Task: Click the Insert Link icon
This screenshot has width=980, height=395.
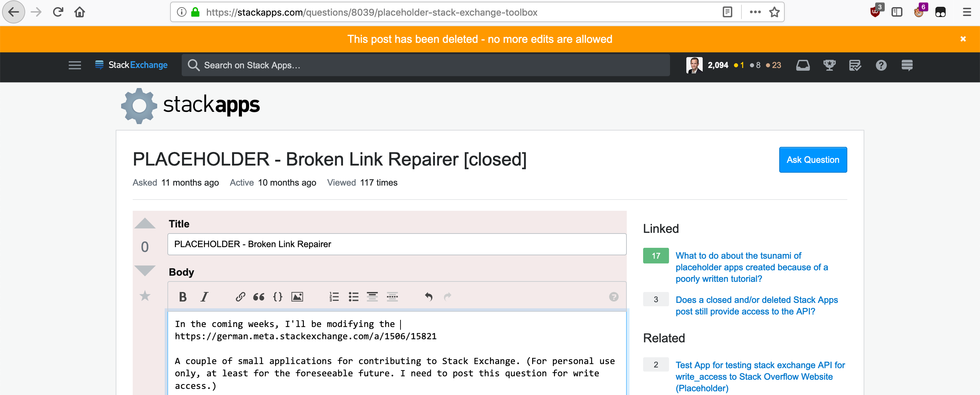Action: pyautogui.click(x=240, y=296)
